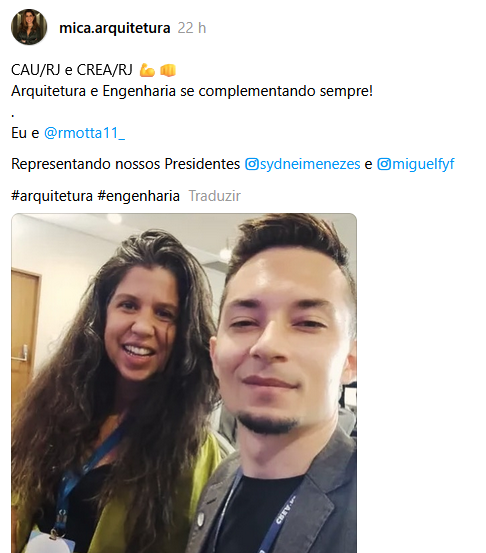Viewport: 486px width, 553px height.
Task: Click the flexed bicep emoji
Action: (147, 70)
